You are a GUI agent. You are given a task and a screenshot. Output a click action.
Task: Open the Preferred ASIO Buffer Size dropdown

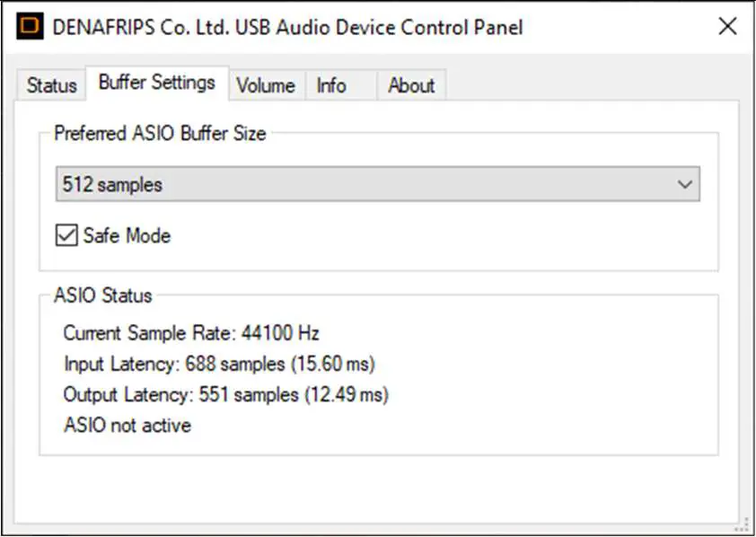[377, 183]
